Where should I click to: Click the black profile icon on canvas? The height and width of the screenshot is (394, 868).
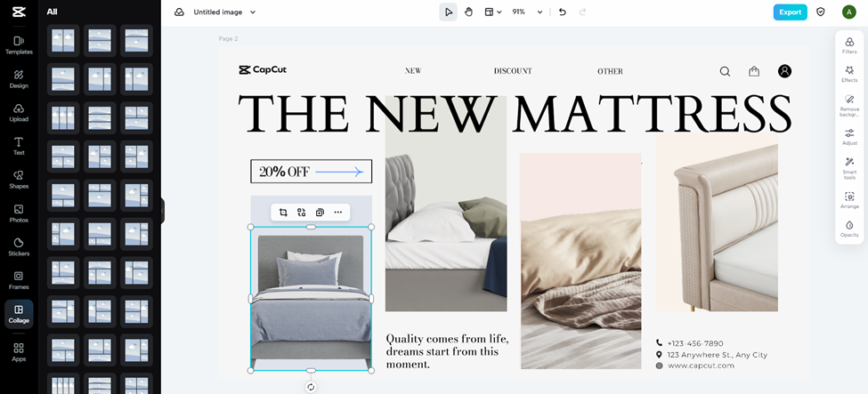(784, 71)
